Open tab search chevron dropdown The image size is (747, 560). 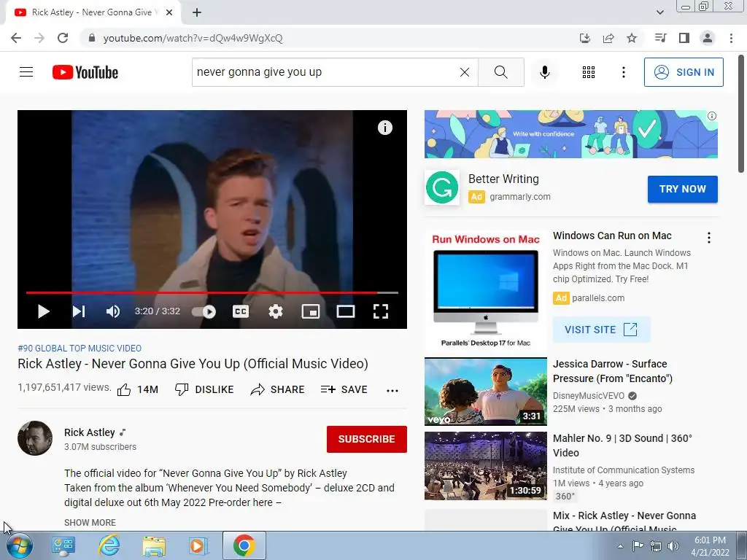(x=659, y=12)
